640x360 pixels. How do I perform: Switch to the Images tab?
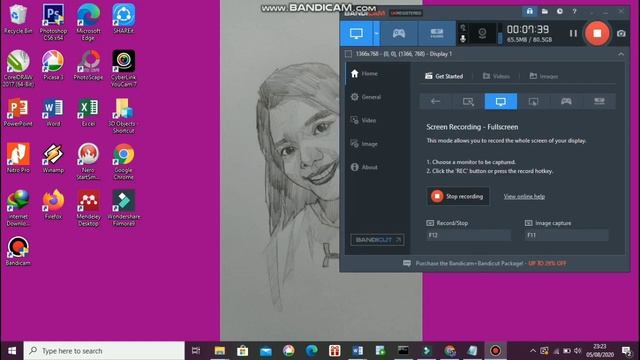[544, 76]
